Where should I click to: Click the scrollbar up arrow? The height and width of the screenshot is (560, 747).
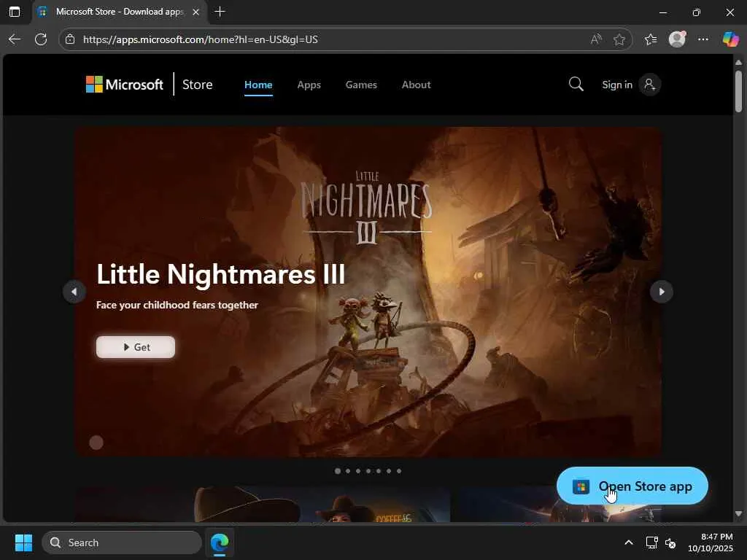738,63
